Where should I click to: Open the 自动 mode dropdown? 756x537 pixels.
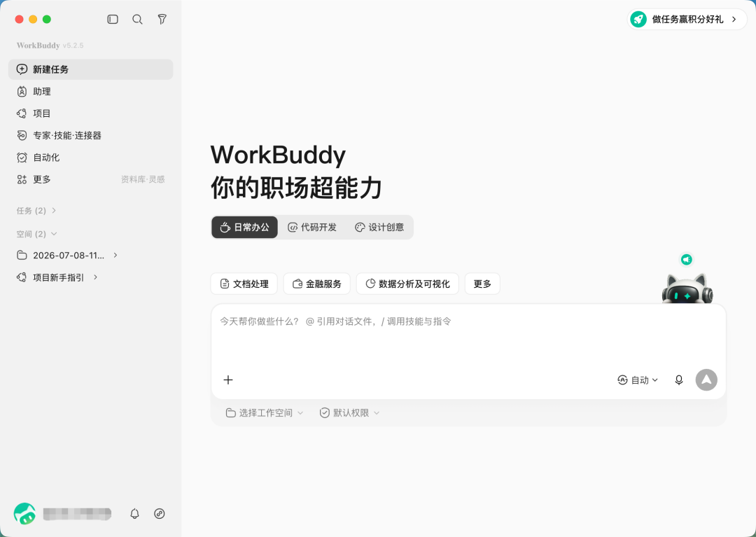point(638,380)
